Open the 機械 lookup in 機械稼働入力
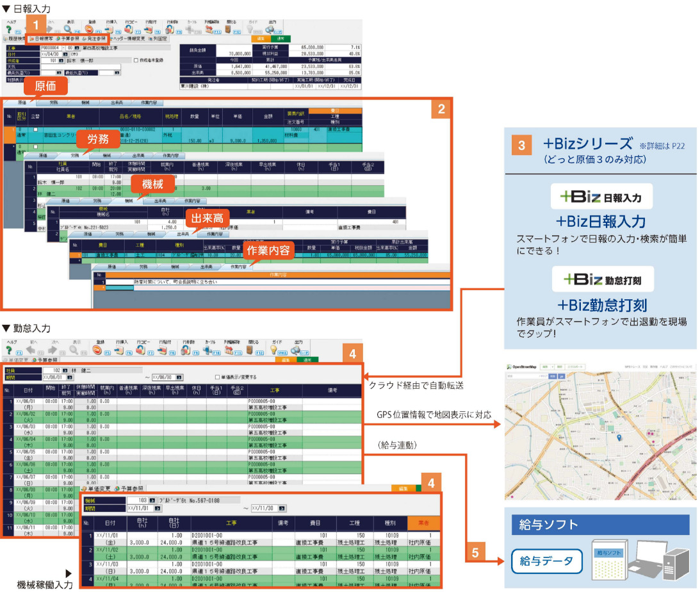Image resolution: width=700 pixels, height=592 pixels. [x=152, y=500]
